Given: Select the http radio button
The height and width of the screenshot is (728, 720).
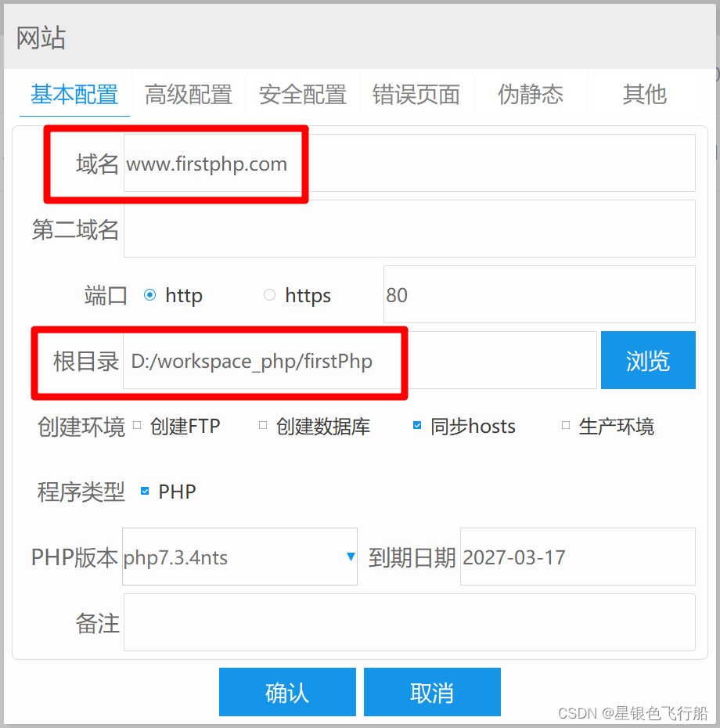Looking at the screenshot, I should pos(149,295).
